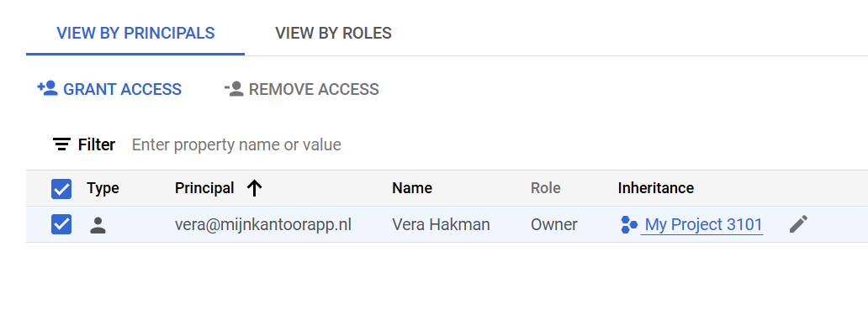Switch to the View by Roles tab
This screenshot has width=868, height=320.
tap(333, 33)
